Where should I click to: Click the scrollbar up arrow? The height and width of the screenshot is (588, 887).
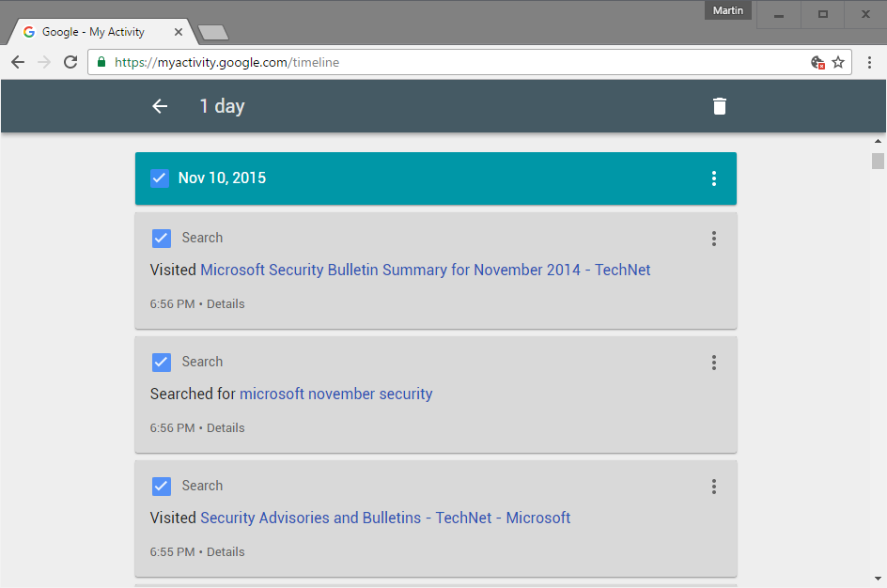(878, 141)
